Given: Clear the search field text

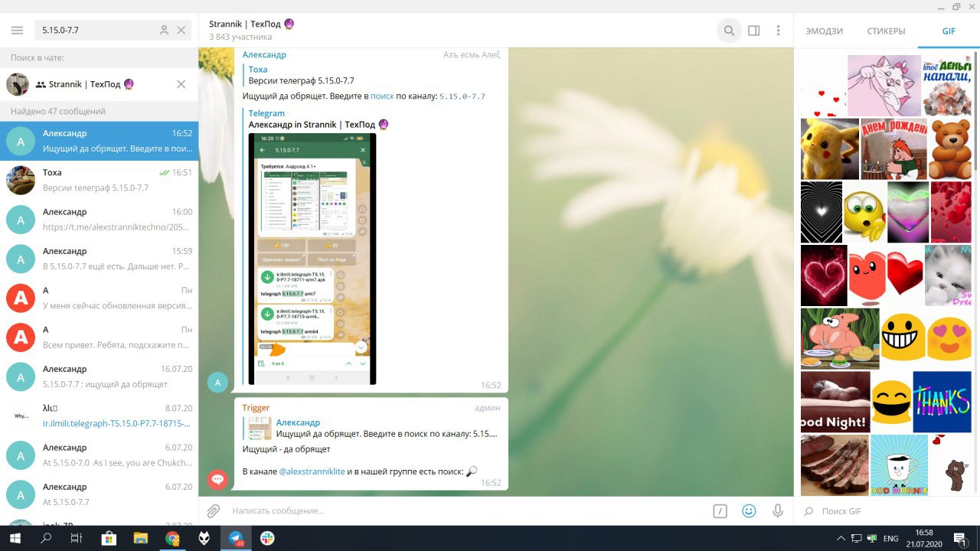Looking at the screenshot, I should (181, 31).
